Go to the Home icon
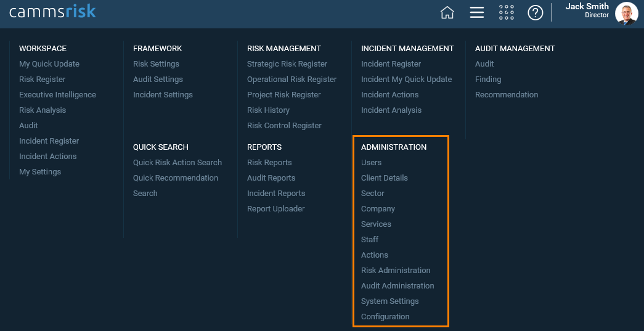Viewport: 644px width, 331px height. click(x=447, y=13)
